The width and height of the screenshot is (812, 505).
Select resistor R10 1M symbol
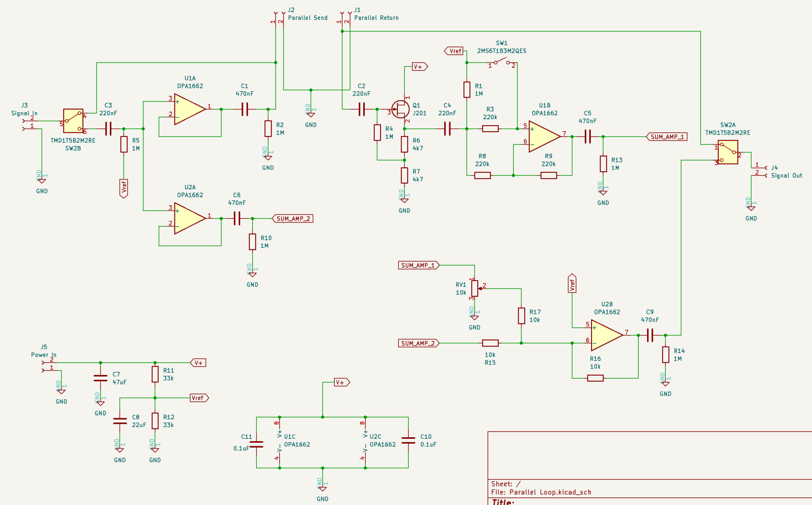click(x=253, y=242)
